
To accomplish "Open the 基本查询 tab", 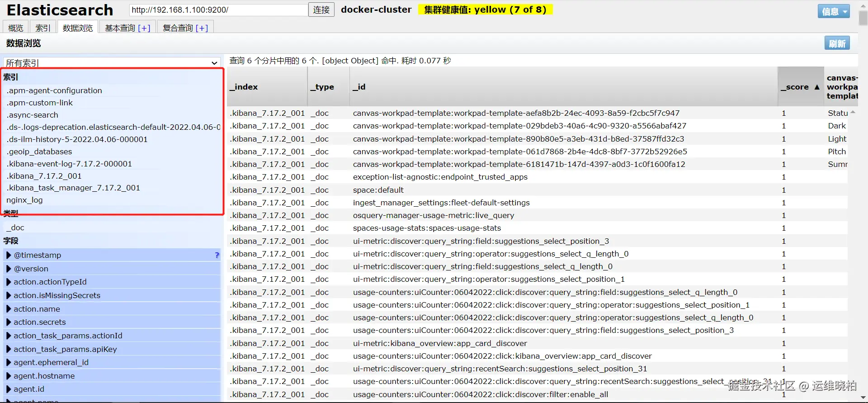I will [x=120, y=28].
